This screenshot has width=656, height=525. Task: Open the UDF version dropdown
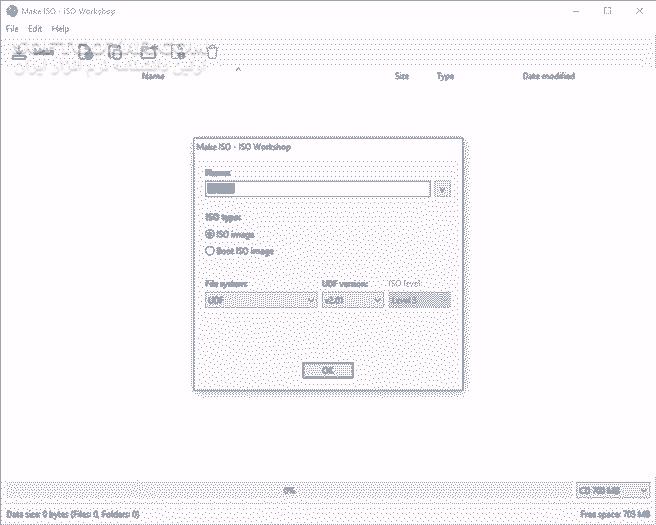click(353, 300)
